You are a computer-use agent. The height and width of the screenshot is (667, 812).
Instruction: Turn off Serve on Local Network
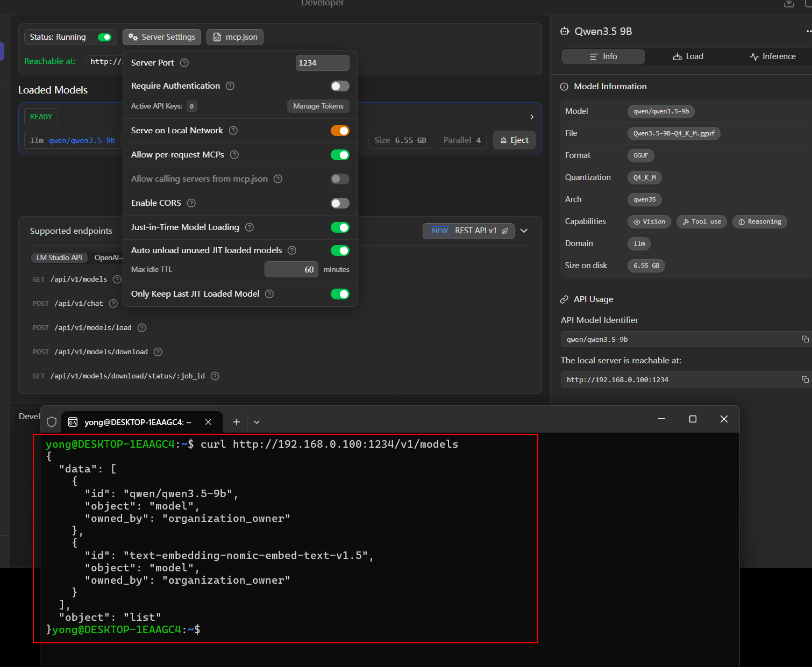(x=340, y=131)
